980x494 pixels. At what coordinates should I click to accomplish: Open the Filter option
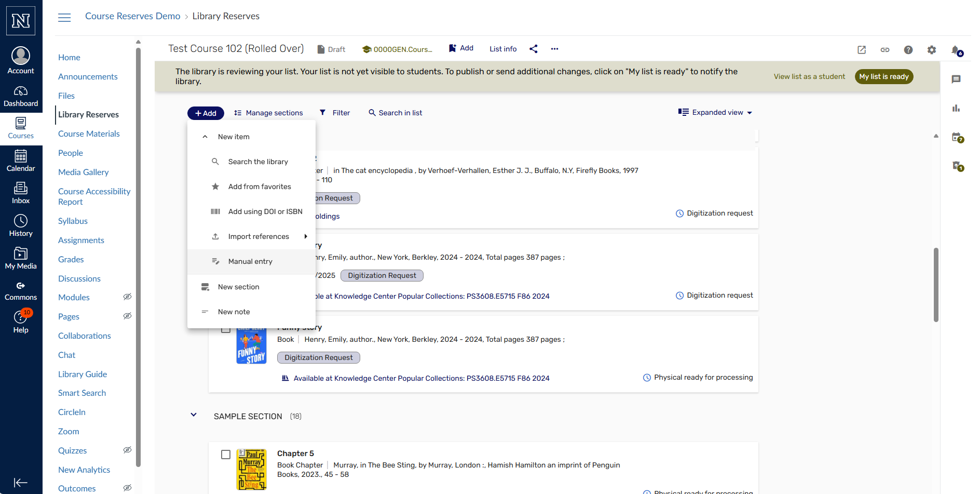(335, 113)
